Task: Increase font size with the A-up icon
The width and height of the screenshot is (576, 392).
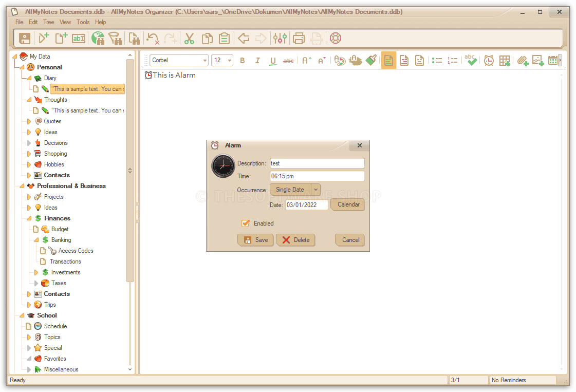Action: point(306,61)
